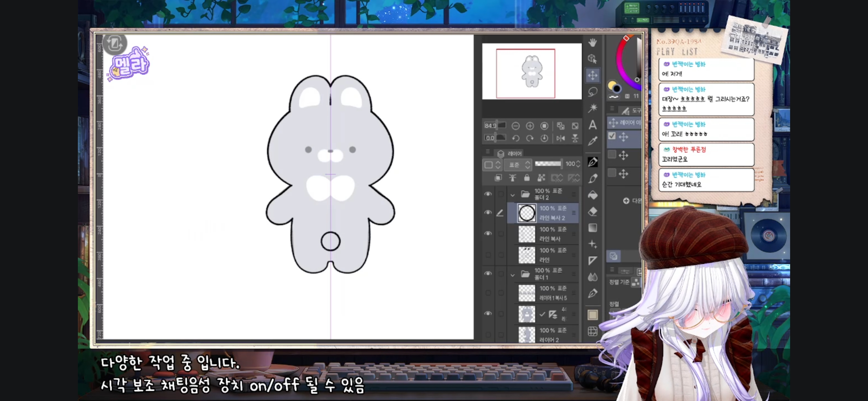Viewport: 868px width, 401px height.
Task: Toggle lock transparent pixels icon
Action: (541, 178)
